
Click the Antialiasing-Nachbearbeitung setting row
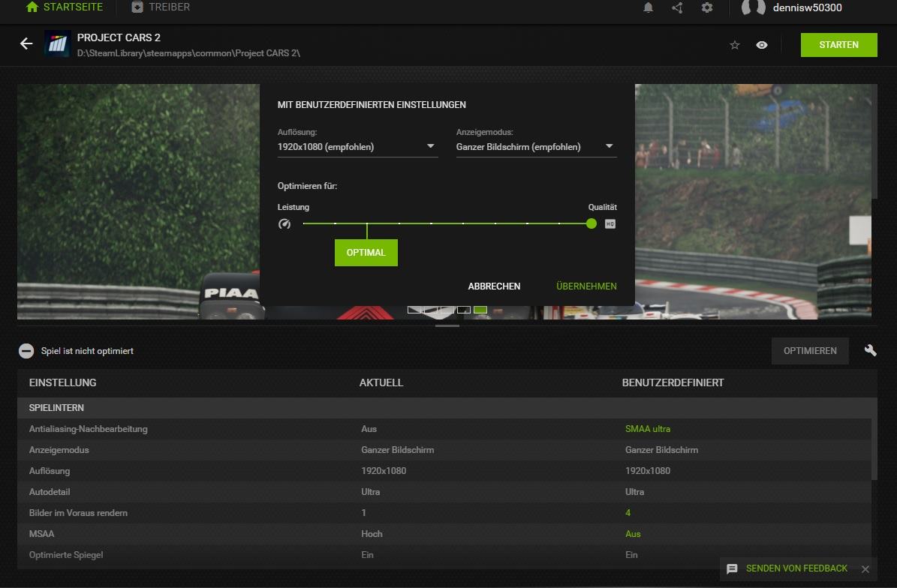[x=444, y=429]
